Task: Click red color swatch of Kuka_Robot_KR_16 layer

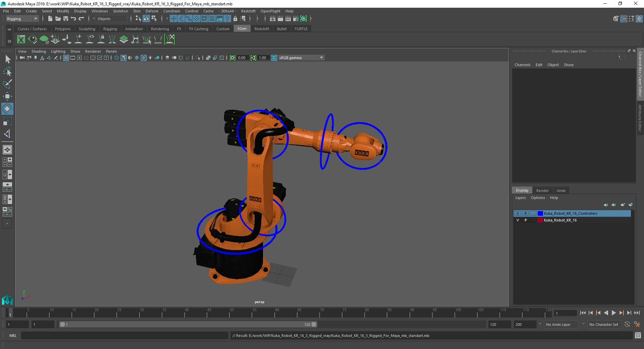Action: click(540, 220)
